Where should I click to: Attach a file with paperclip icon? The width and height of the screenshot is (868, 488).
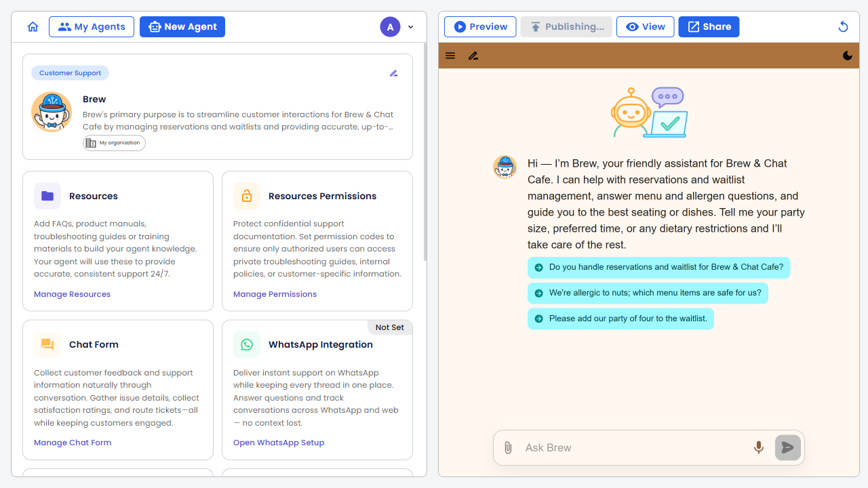(x=508, y=448)
